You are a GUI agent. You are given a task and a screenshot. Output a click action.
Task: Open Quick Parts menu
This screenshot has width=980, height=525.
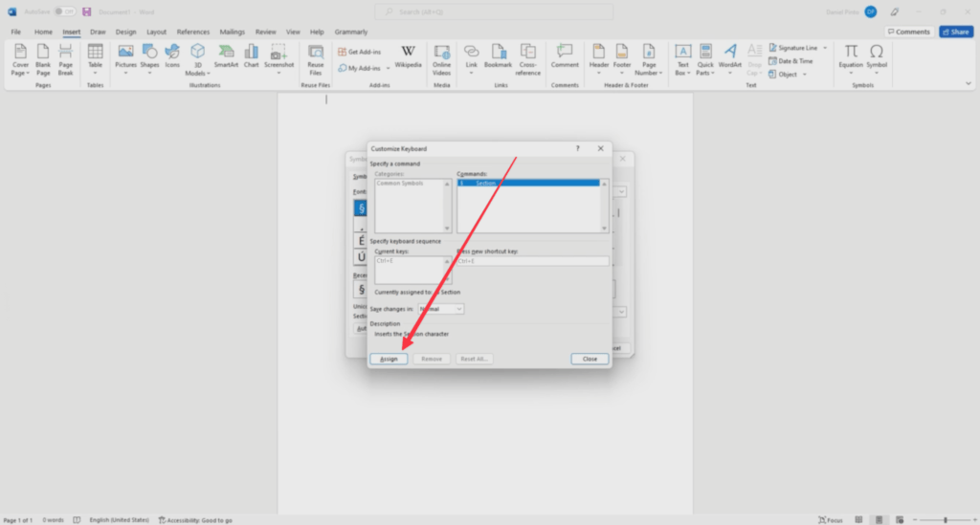(x=705, y=60)
